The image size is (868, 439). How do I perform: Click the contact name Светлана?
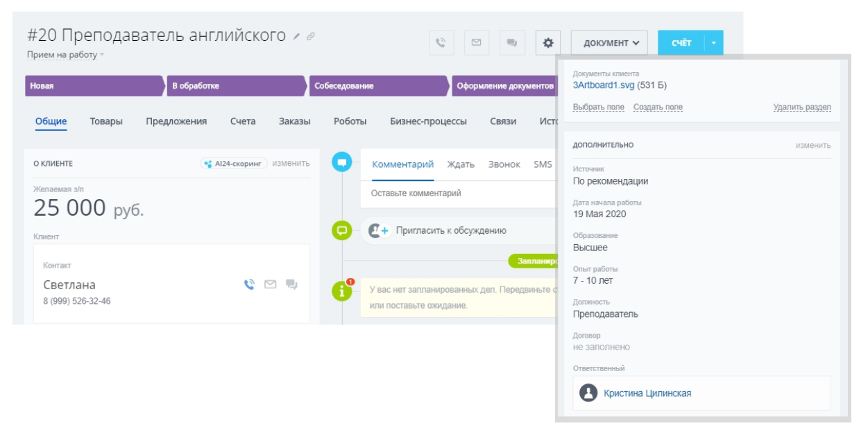point(69,285)
